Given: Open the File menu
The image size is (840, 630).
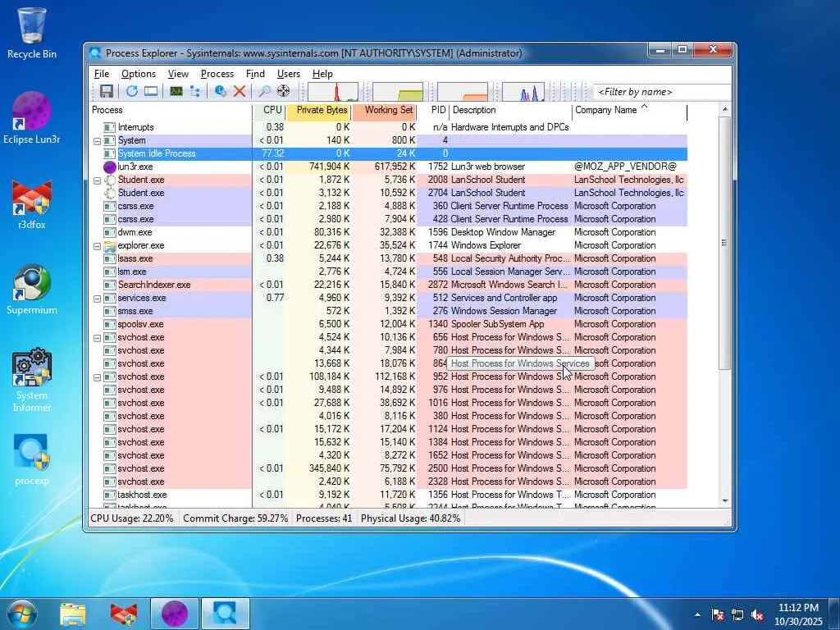Looking at the screenshot, I should [x=101, y=74].
